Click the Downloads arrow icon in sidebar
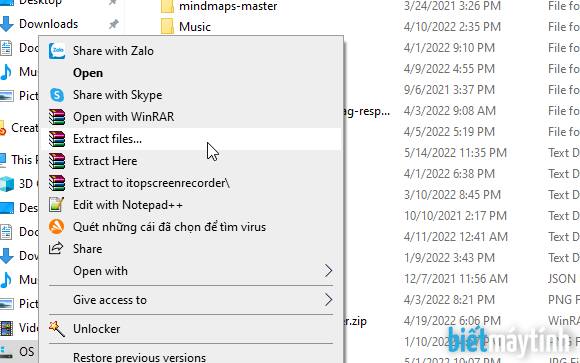This screenshot has height=363, width=580. pos(7,24)
